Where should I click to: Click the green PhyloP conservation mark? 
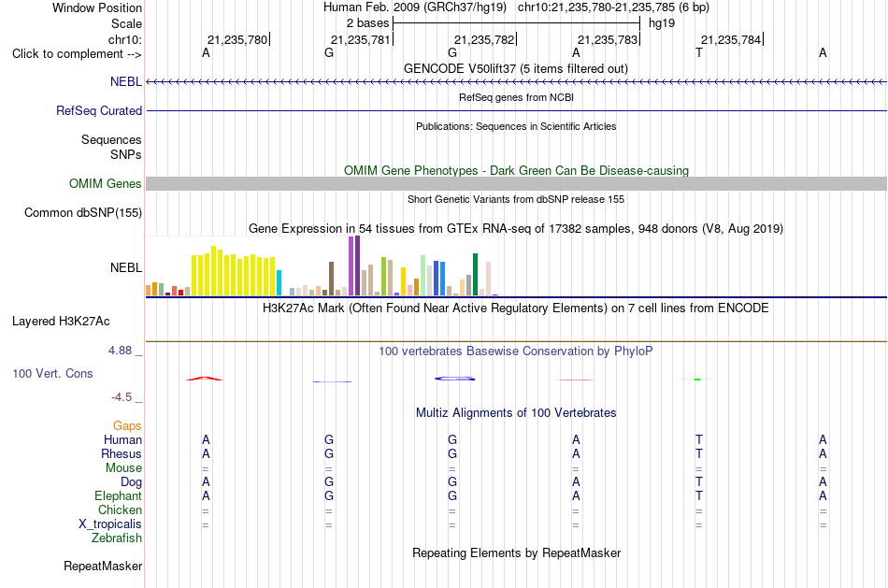(x=697, y=379)
